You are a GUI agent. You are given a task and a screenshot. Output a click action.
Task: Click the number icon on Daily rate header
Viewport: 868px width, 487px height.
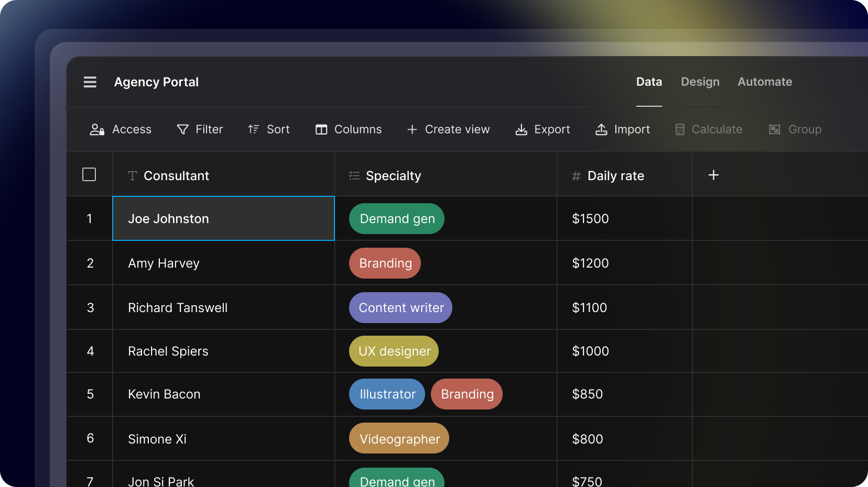[575, 176]
